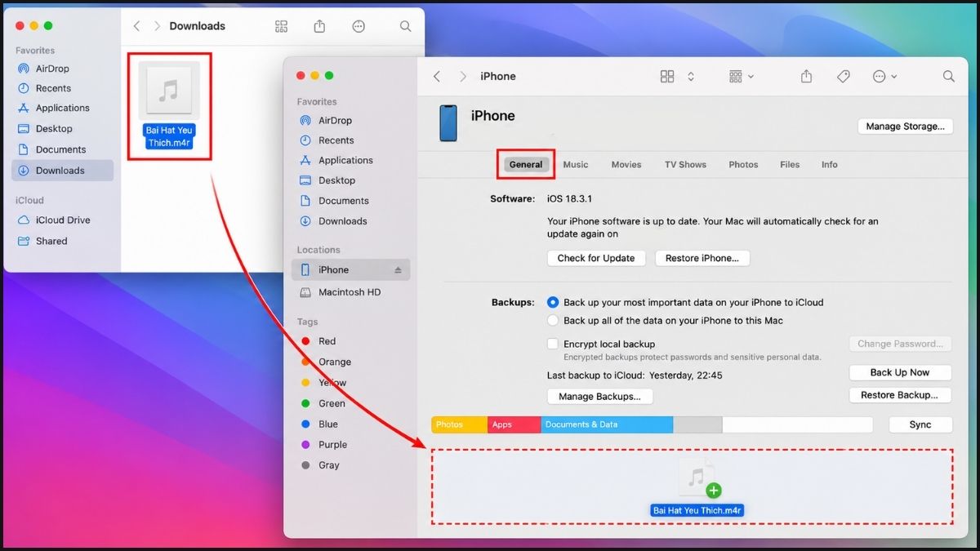Select back up to iCloud radio option
This screenshot has width=980, height=551.
tap(553, 302)
